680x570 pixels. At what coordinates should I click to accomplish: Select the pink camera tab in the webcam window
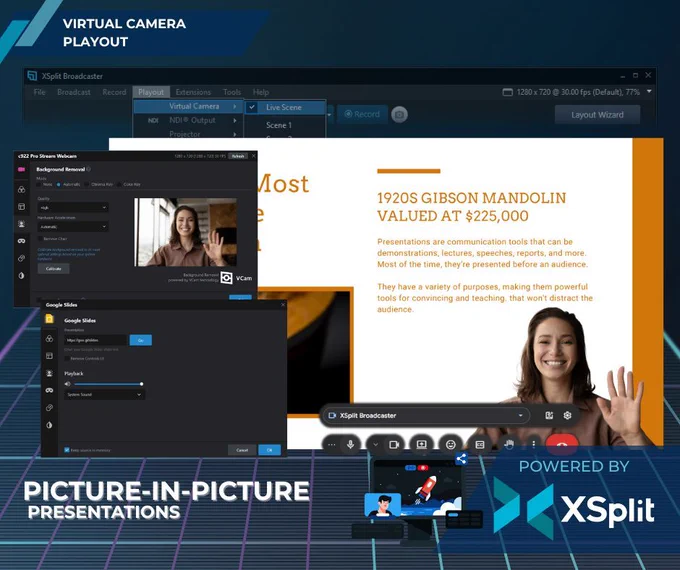21,169
